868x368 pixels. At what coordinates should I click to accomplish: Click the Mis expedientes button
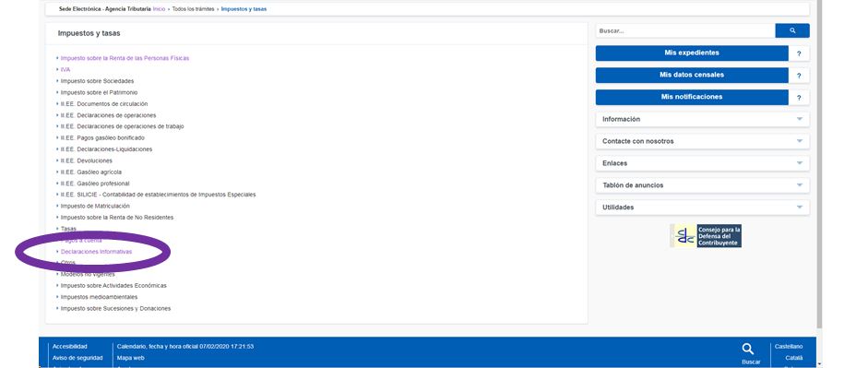coord(692,53)
